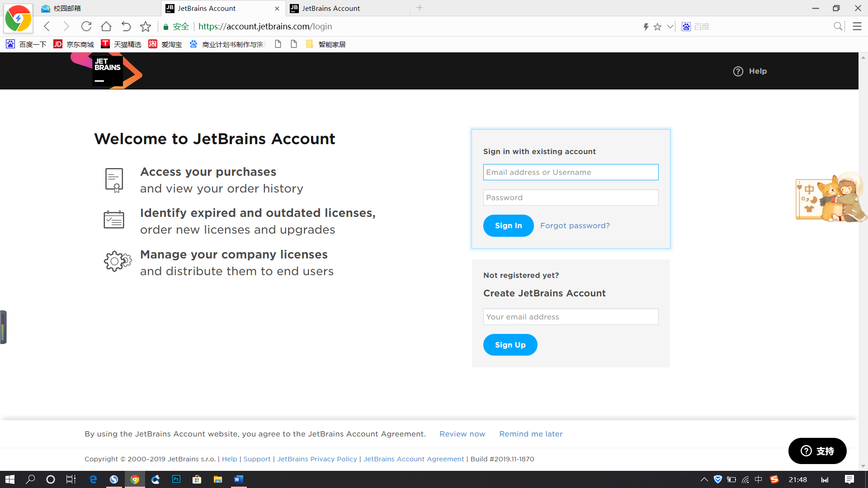Click the 支持 help widget button
This screenshot has width=868, height=488.
[x=817, y=450]
